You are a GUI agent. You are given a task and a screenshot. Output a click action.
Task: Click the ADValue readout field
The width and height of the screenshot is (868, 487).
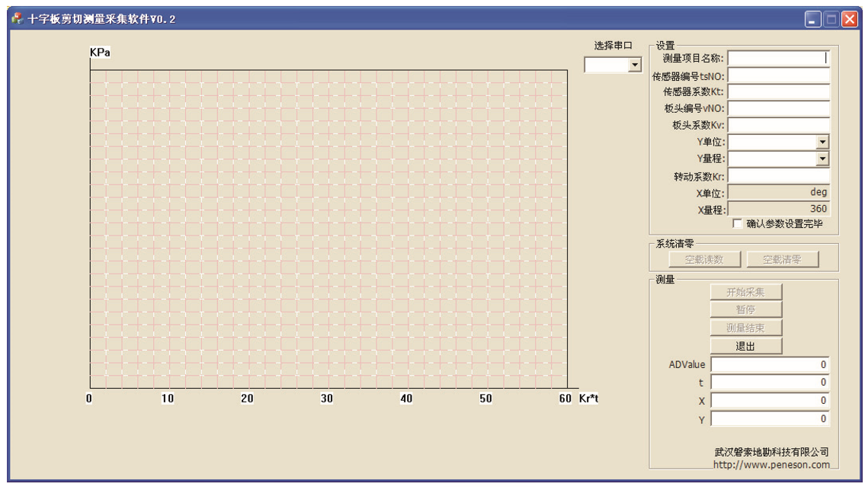coord(769,365)
